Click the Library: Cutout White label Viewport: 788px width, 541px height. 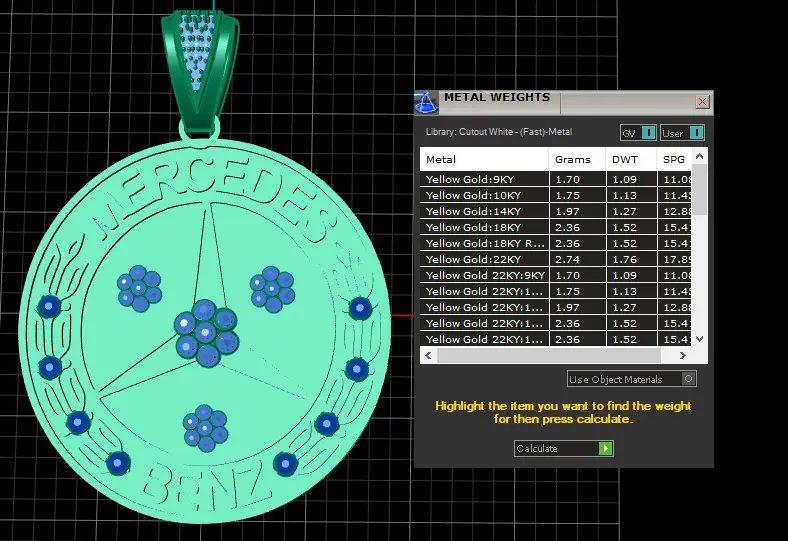click(499, 132)
